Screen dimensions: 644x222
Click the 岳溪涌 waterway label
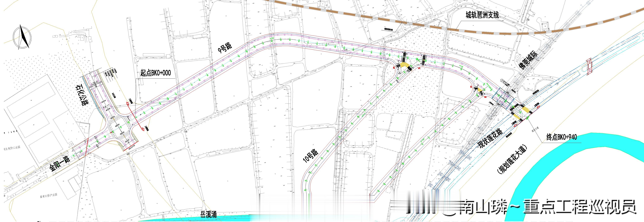[208, 215]
